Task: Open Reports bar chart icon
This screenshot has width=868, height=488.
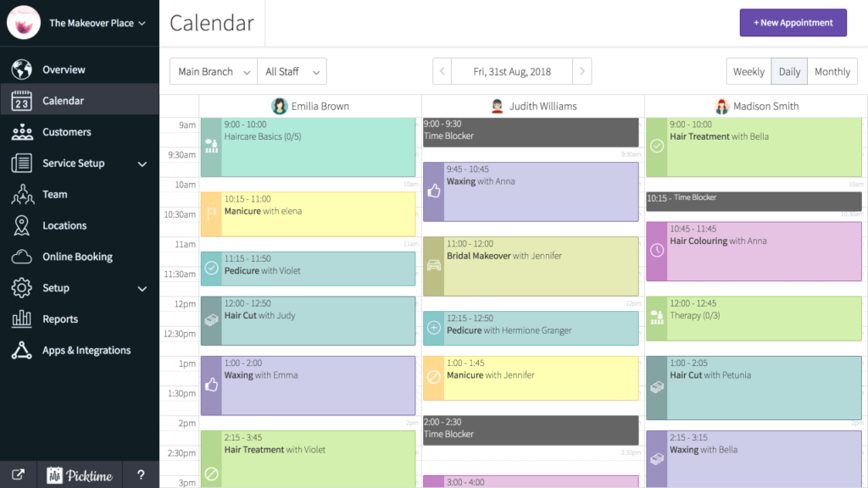Action: click(21, 319)
